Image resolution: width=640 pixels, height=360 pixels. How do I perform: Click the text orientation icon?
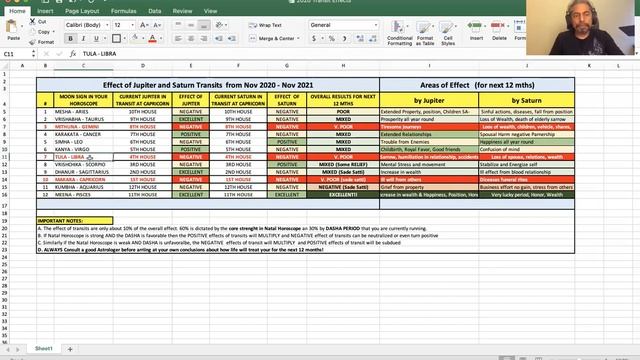219,25
